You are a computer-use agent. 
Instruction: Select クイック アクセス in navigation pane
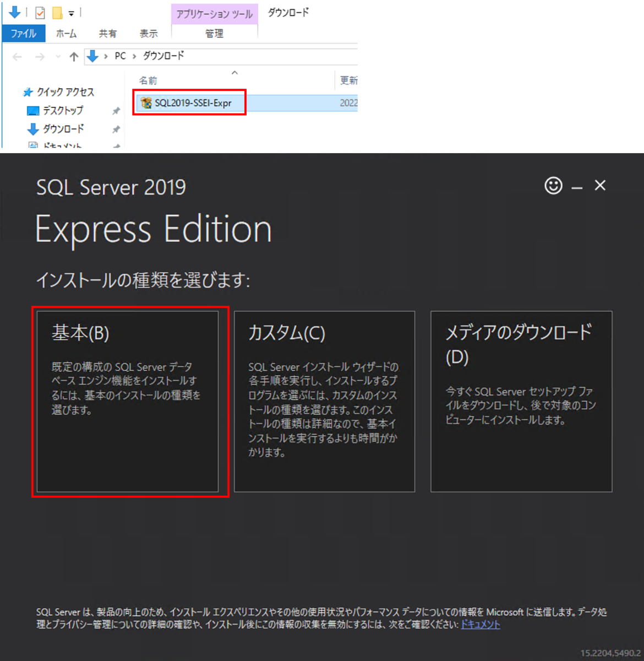66,92
